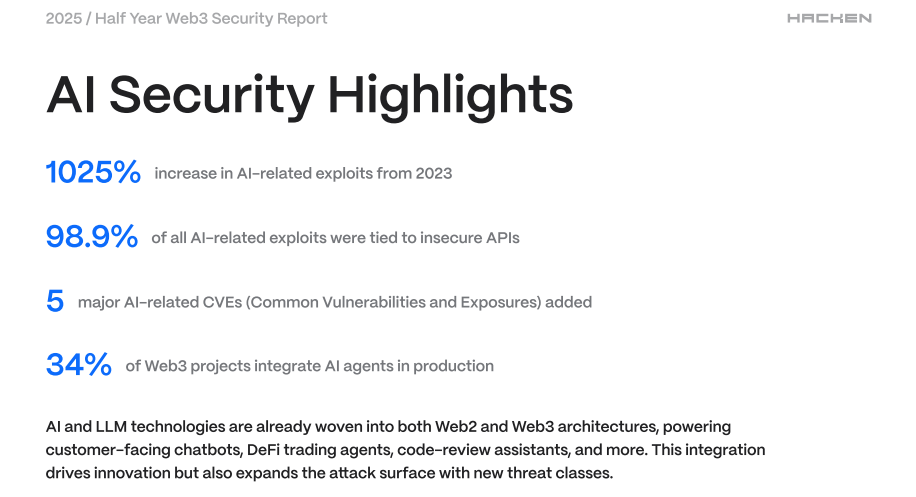Click the word Security in the title
This screenshot has height=497, width=916.
[x=212, y=96]
